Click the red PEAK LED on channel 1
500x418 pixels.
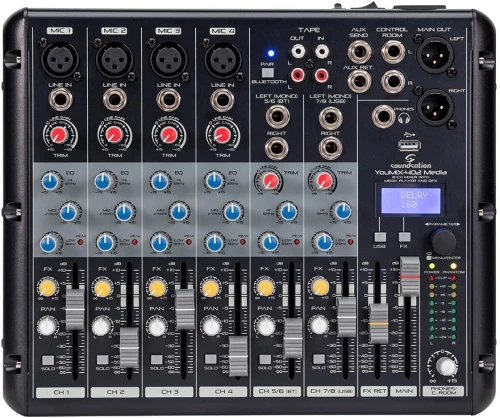81,242
